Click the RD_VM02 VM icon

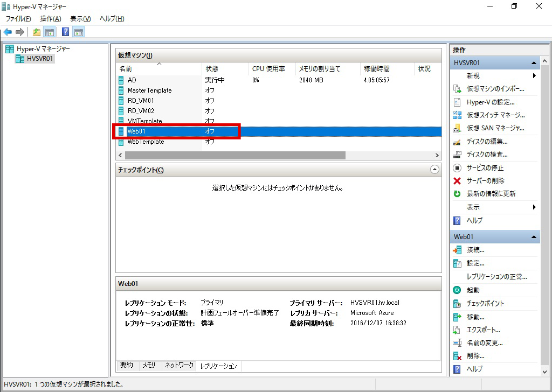click(121, 111)
